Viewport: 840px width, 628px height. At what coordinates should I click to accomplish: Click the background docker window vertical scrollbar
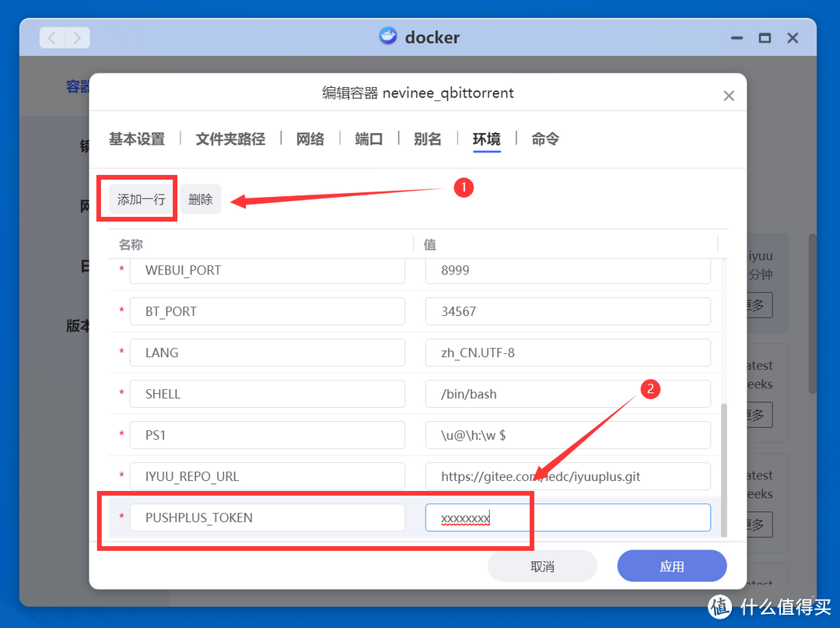coord(812,314)
